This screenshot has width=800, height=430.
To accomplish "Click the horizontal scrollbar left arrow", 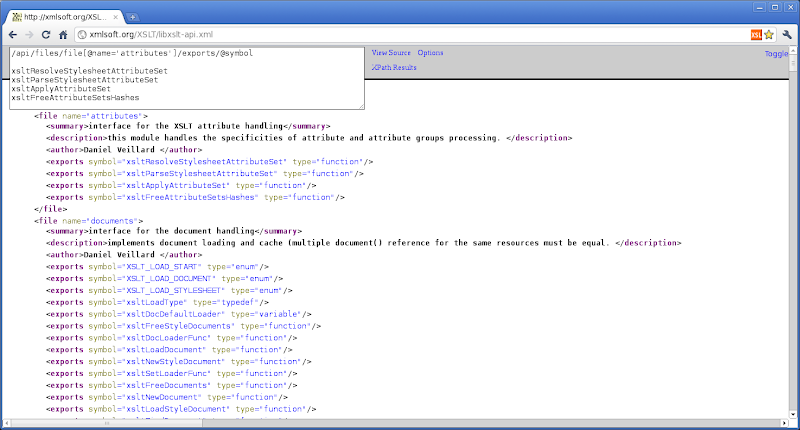I will click(6, 423).
